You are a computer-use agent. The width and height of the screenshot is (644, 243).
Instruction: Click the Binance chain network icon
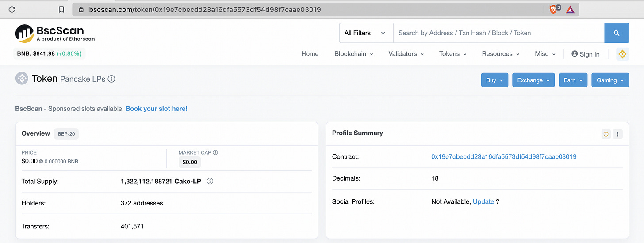coord(622,54)
